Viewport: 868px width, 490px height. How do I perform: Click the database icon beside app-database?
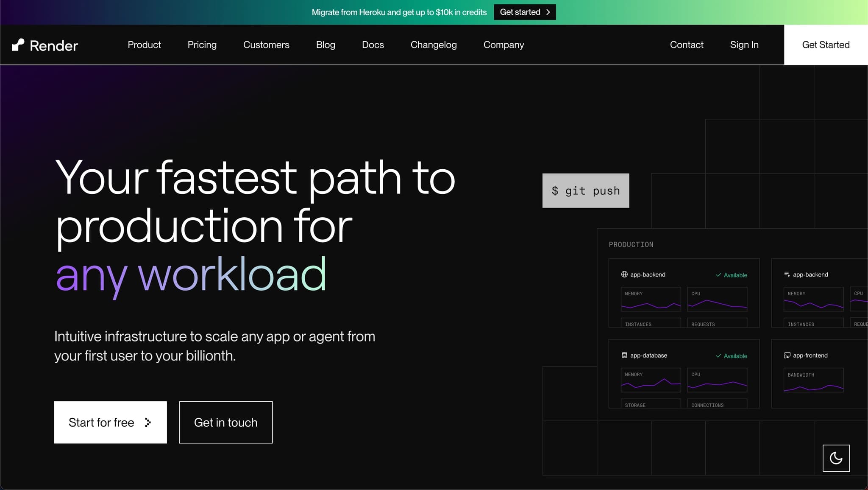[x=624, y=355]
